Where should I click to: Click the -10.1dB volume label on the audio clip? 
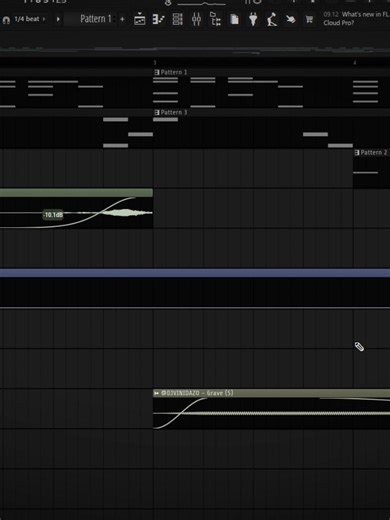click(53, 215)
